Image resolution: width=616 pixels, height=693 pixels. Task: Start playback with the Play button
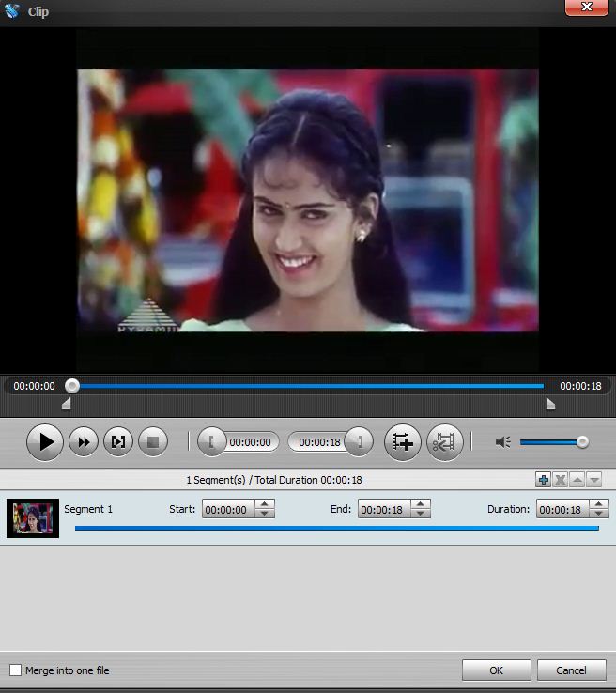click(45, 442)
